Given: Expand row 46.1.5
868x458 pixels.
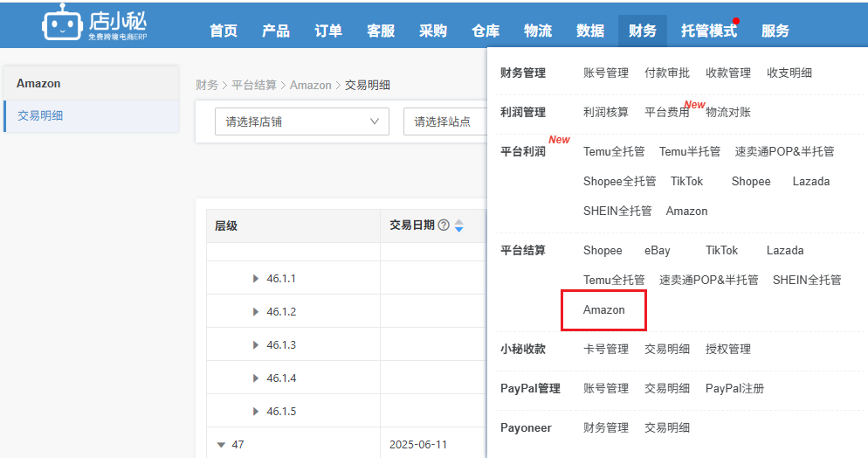Looking at the screenshot, I should click(255, 412).
